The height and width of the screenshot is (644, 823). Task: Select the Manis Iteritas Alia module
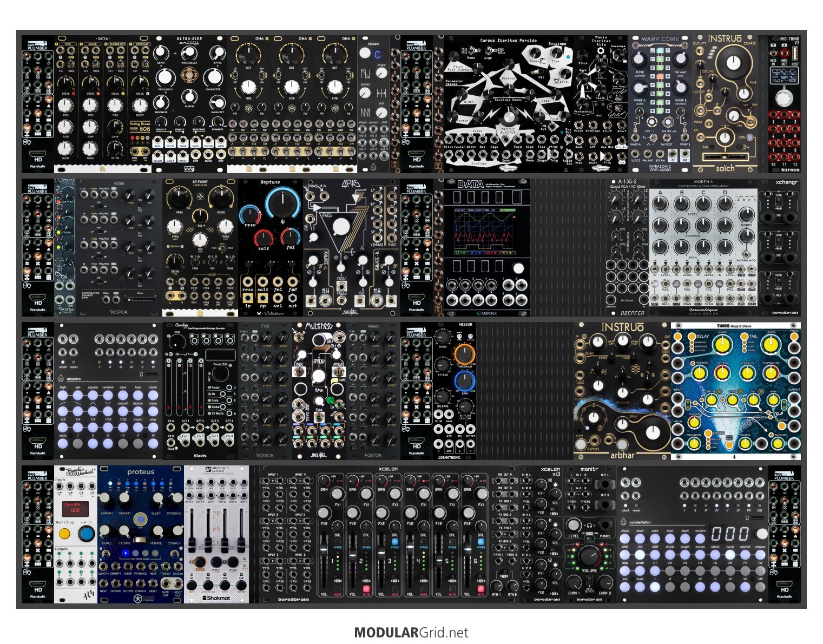coord(601,104)
